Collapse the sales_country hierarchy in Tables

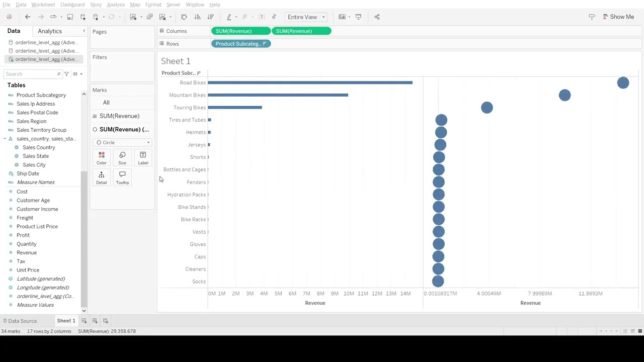[5, 139]
